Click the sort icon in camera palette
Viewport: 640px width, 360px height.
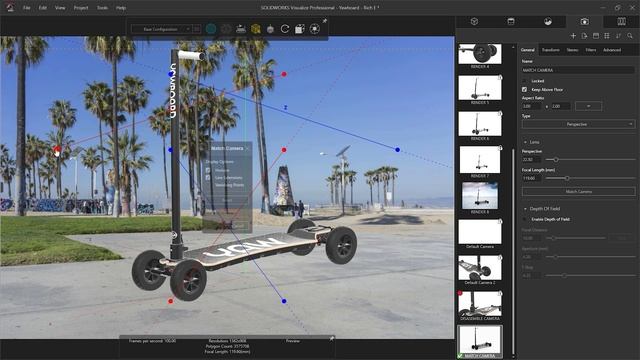(x=618, y=36)
